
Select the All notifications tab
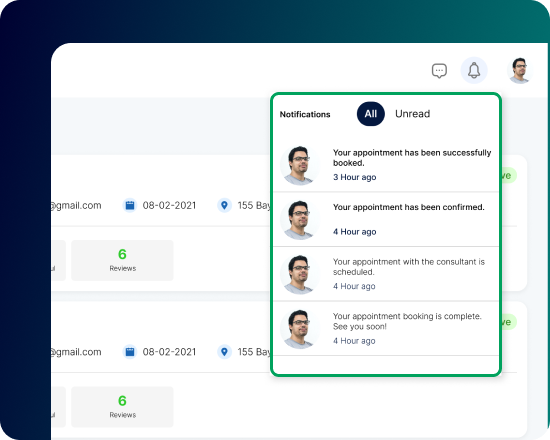371,114
